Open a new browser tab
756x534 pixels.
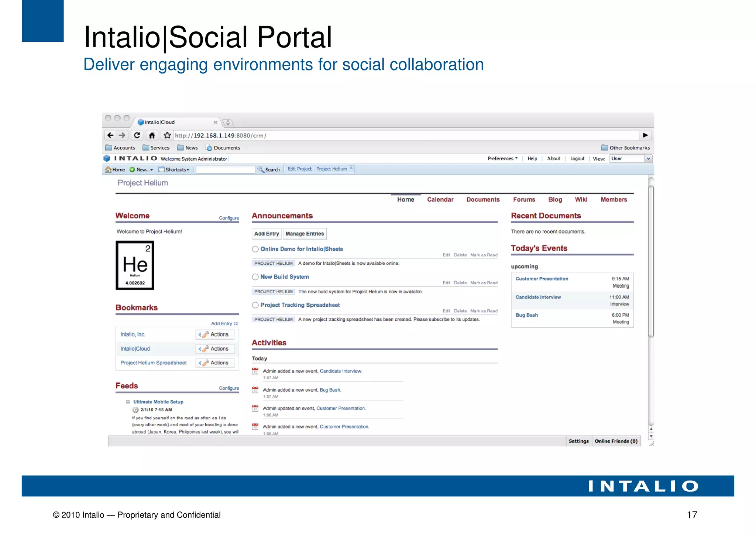[228, 123]
